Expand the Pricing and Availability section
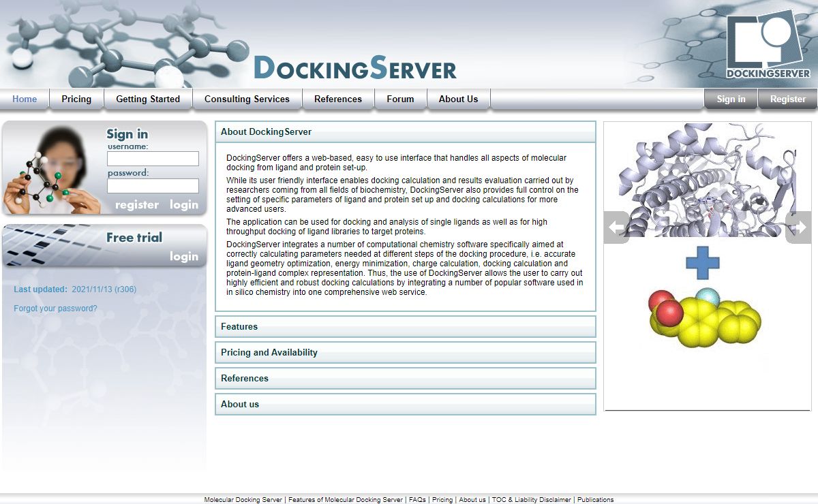This screenshot has width=818, height=504. (x=405, y=353)
